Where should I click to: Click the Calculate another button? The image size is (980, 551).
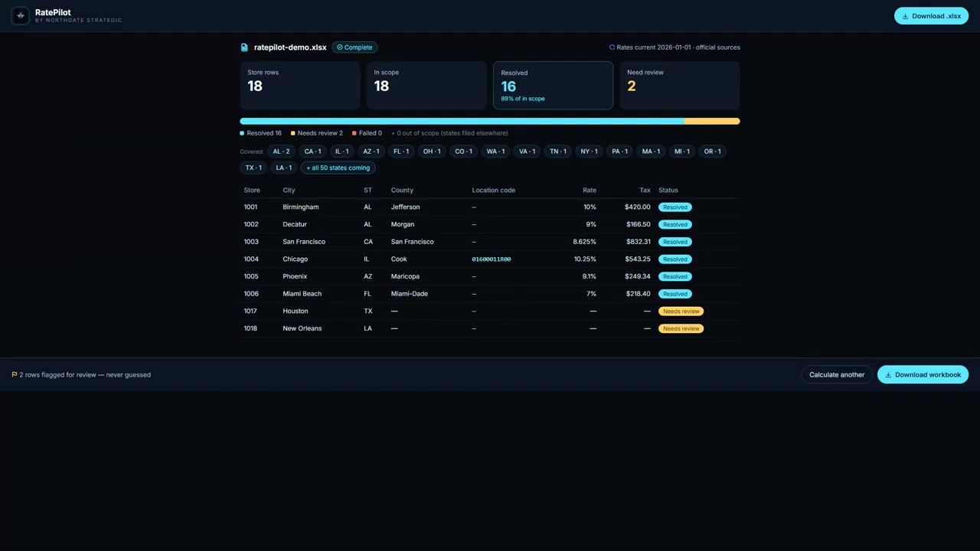pyautogui.click(x=837, y=374)
